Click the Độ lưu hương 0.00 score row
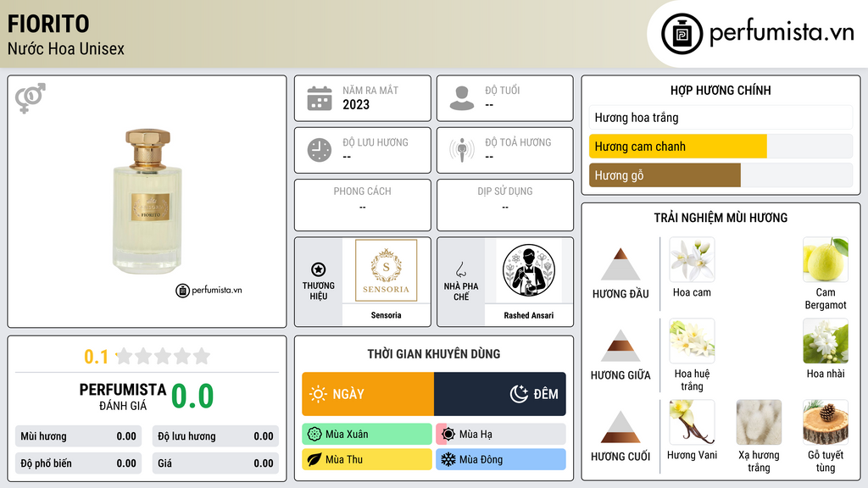 [215, 436]
